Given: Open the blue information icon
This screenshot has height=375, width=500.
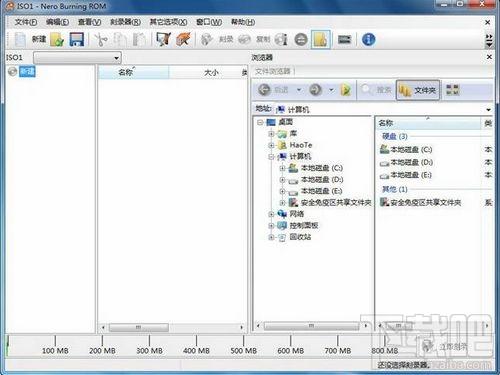Looking at the screenshot, I should [x=368, y=39].
